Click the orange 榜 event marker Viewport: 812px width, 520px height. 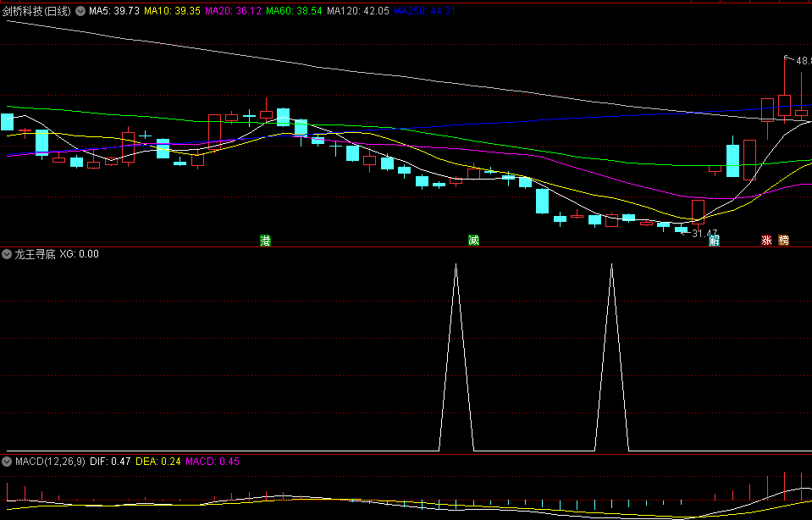point(783,241)
